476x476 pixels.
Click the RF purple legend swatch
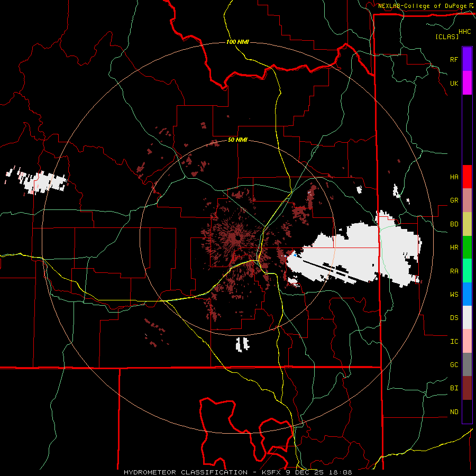(x=467, y=59)
